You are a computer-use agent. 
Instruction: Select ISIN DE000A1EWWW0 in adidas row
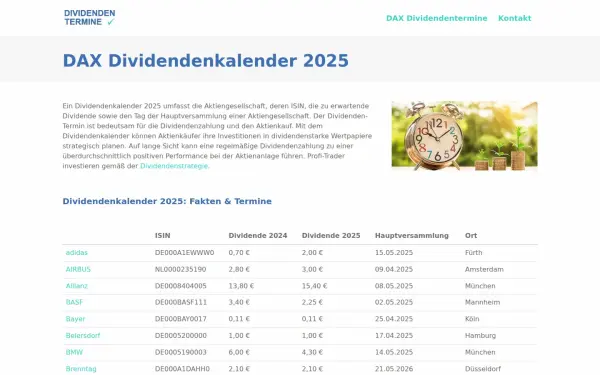pos(184,253)
